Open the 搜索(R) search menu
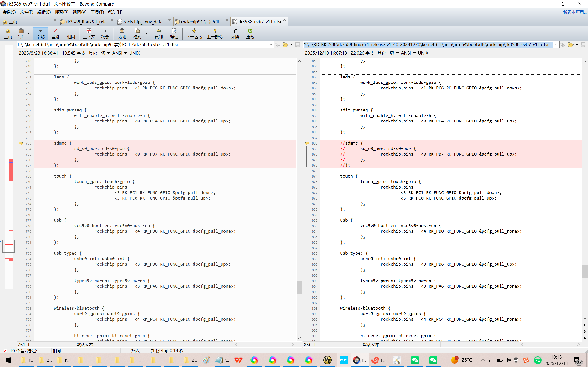The image size is (588, 367). 62,12
